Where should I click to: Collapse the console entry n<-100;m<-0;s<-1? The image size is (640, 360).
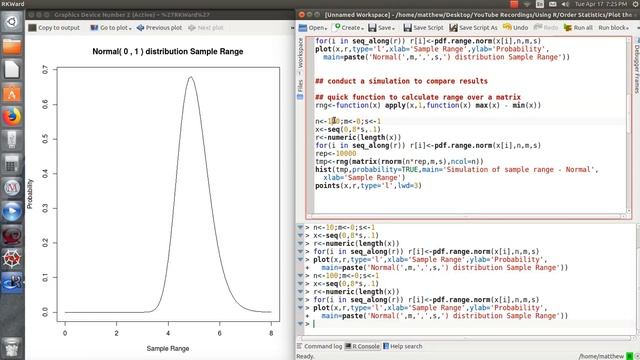click(x=300, y=276)
